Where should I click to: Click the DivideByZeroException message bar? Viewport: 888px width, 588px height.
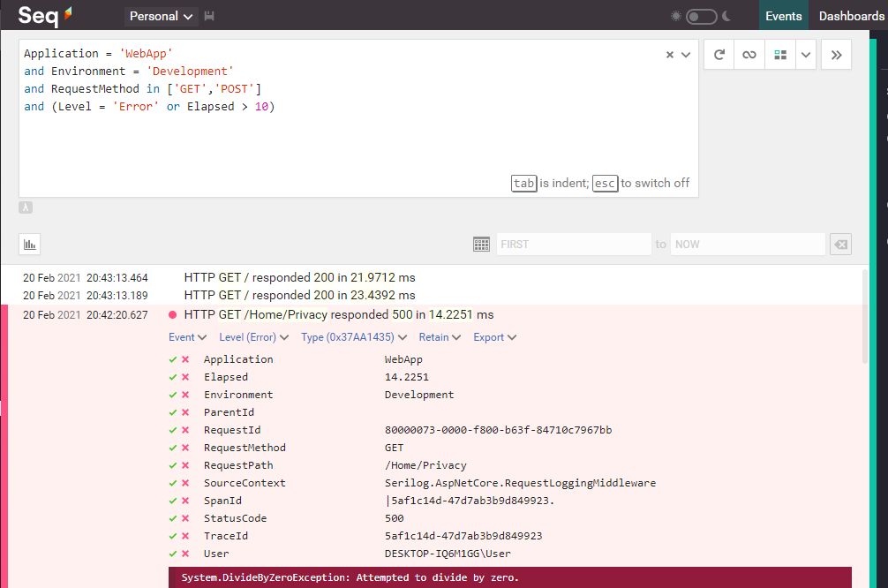tap(509, 577)
